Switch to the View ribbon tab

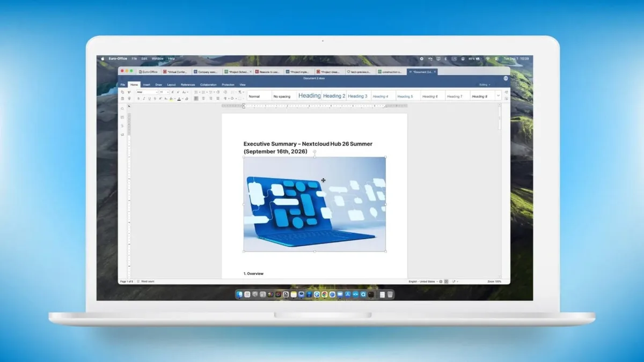[243, 85]
